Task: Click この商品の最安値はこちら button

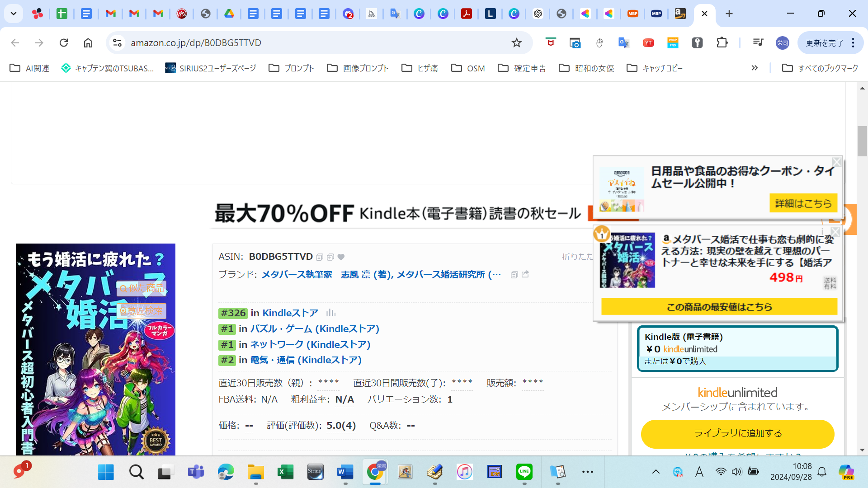Action: pyautogui.click(x=719, y=307)
